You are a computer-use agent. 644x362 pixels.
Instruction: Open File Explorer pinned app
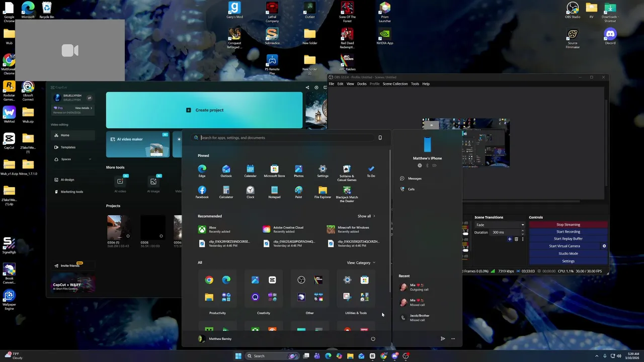(x=323, y=192)
